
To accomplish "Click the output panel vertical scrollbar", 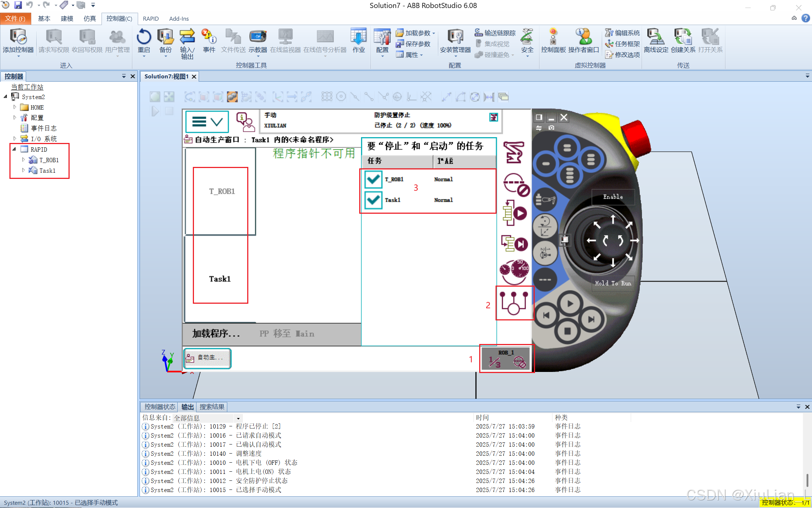I will pos(807,480).
